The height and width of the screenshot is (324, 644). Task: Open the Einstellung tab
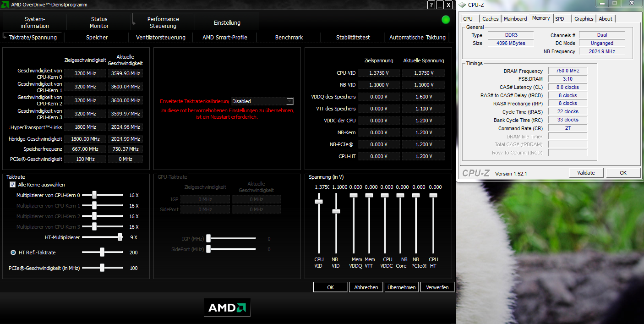(x=227, y=22)
